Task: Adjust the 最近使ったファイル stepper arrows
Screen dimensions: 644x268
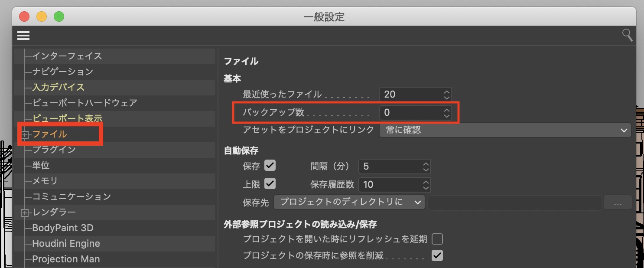Action: click(x=447, y=95)
